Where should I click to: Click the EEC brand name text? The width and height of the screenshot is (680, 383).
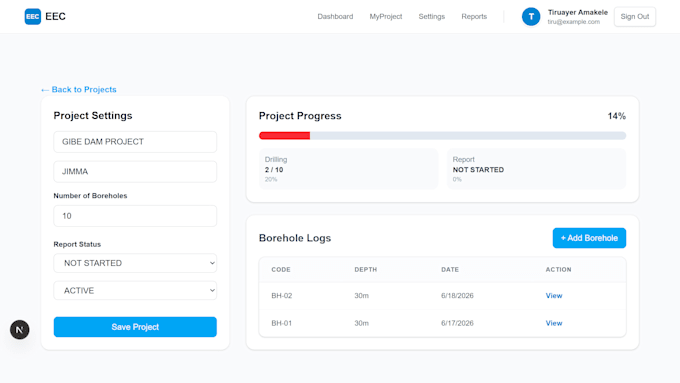pyautogui.click(x=56, y=16)
